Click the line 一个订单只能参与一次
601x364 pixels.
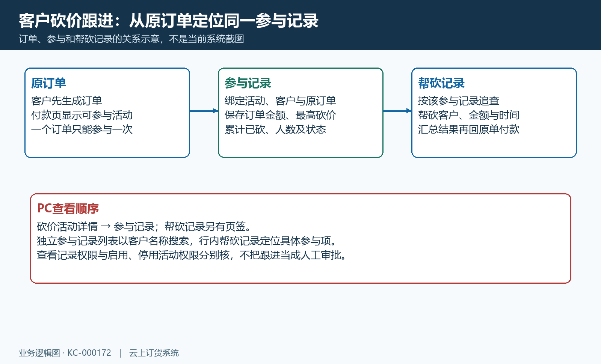[82, 129]
